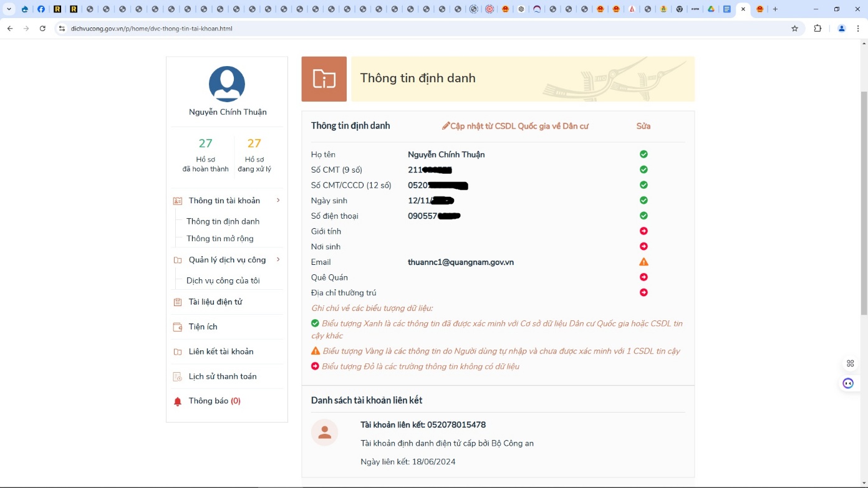The image size is (868, 488).
Task: Click the orange Thông tin định danh folder icon
Action: [324, 79]
